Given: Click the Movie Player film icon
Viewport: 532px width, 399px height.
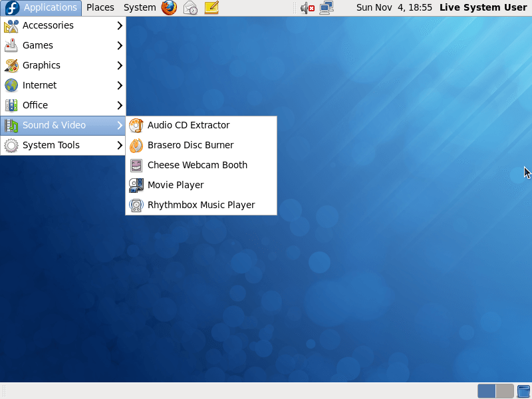Looking at the screenshot, I should (136, 186).
